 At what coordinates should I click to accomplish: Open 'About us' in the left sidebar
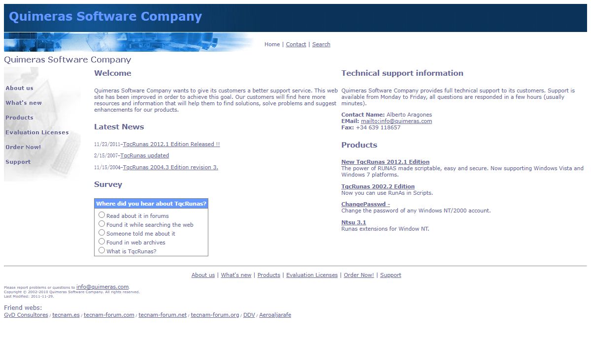(20, 88)
